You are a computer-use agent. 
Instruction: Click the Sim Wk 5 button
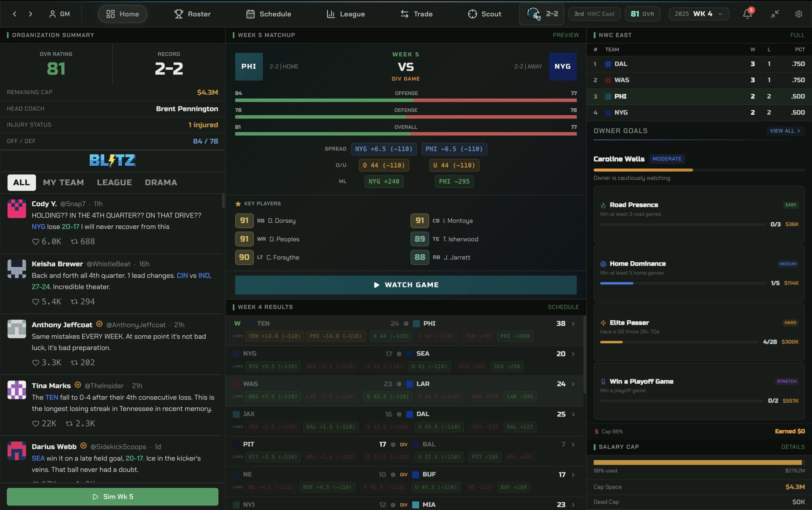(113, 497)
